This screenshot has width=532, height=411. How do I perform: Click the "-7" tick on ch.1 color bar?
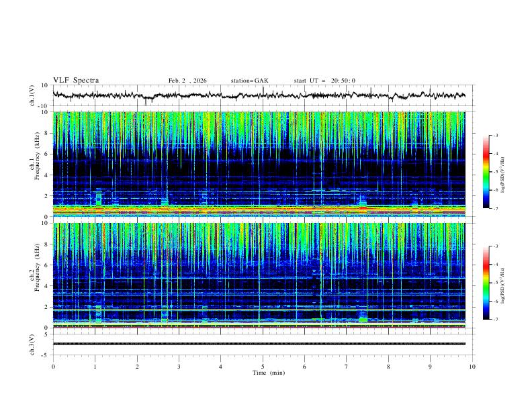pos(495,208)
